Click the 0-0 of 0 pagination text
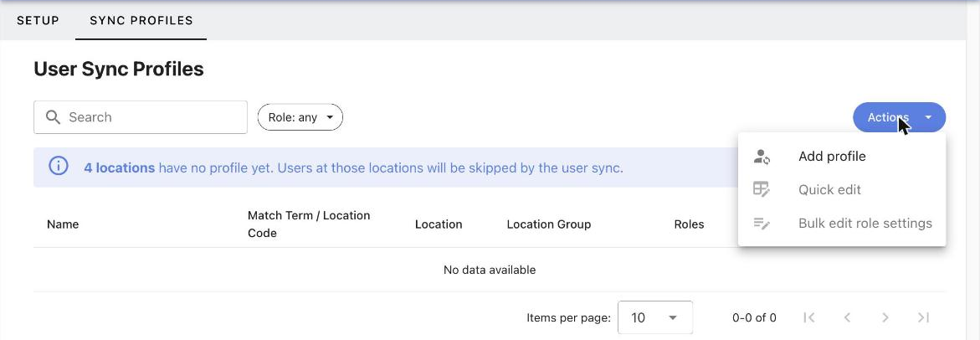 [754, 317]
